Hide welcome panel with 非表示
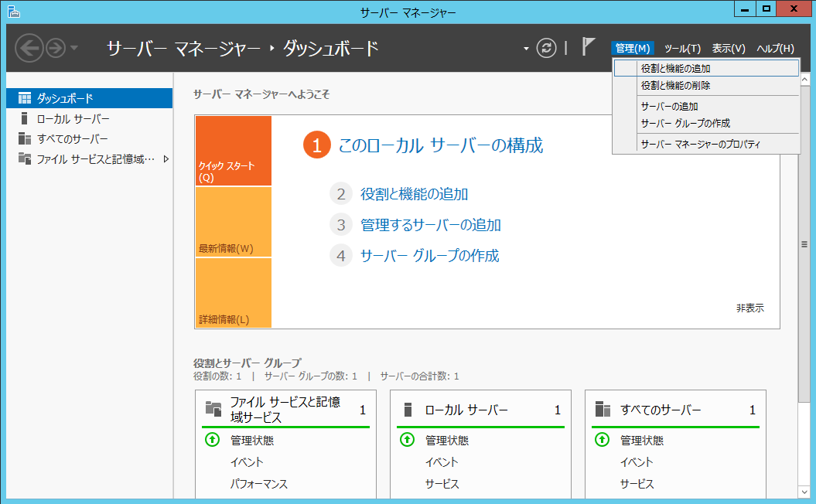The width and height of the screenshot is (816, 504). click(749, 308)
